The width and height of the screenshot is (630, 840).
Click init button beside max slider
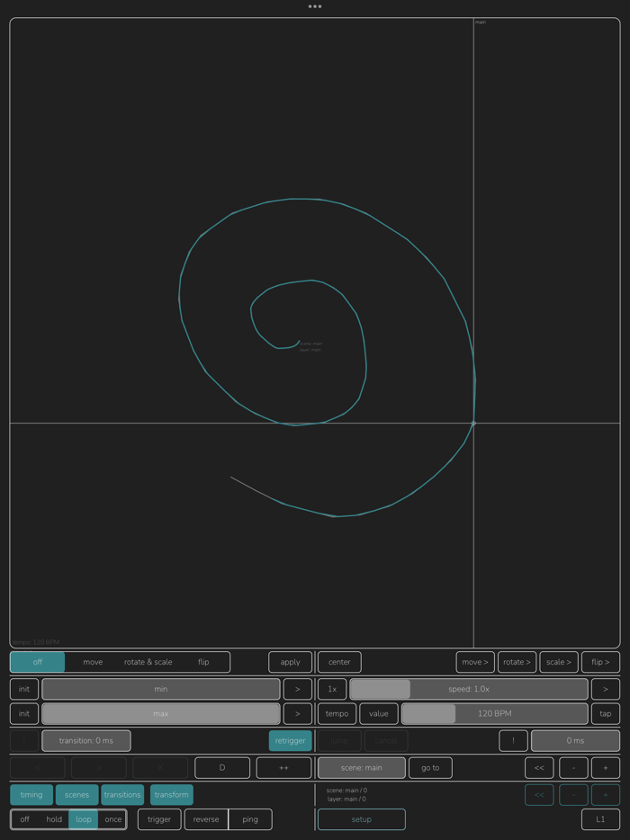pos(24,713)
